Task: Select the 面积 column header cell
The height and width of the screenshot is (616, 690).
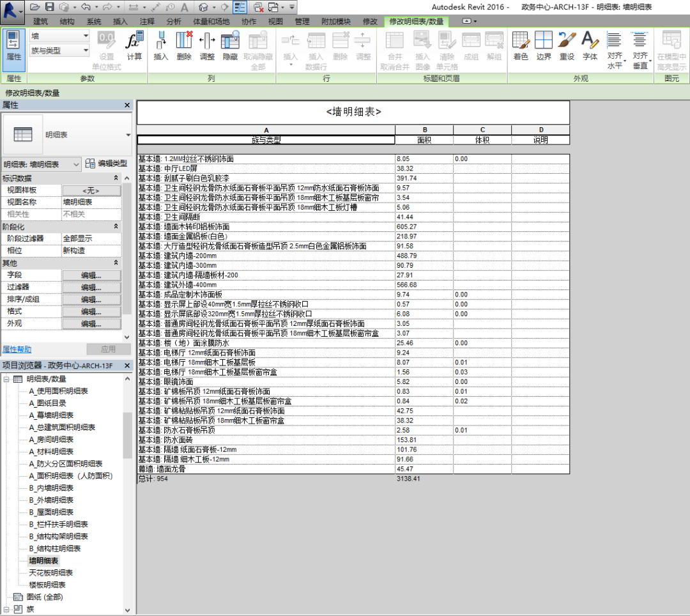Action: click(x=424, y=140)
